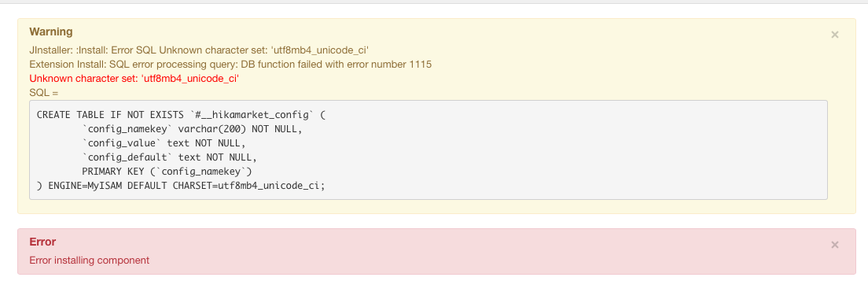Click the "SQL =" label
868x292 pixels.
[x=44, y=93]
